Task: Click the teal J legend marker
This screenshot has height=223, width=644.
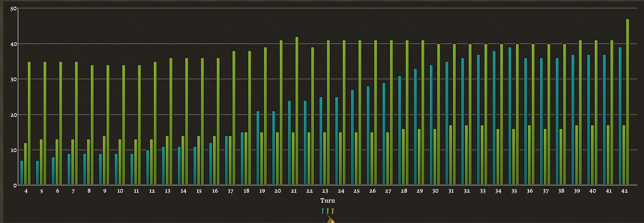Action: click(322, 211)
